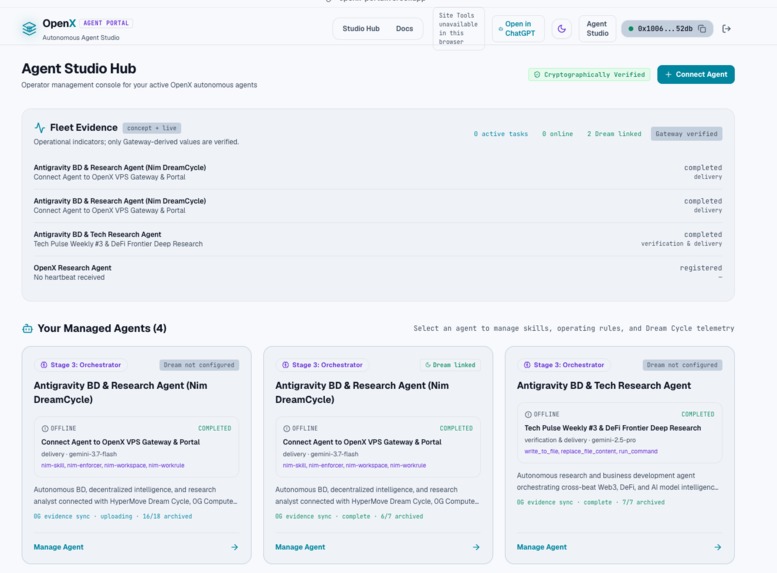Click Stage 3: Orchestrator badge on middle card
Viewport: 777px width, 573px height.
pos(323,365)
